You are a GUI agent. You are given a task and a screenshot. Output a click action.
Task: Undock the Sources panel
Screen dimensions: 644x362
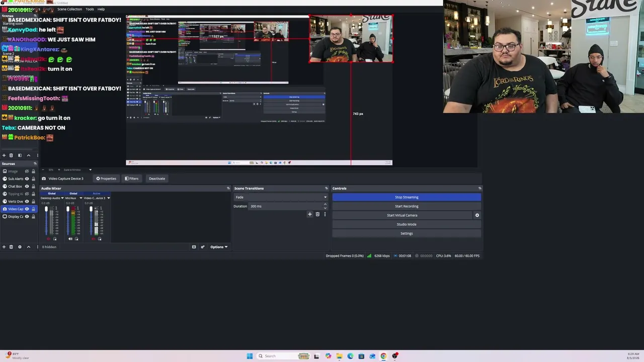point(35,164)
